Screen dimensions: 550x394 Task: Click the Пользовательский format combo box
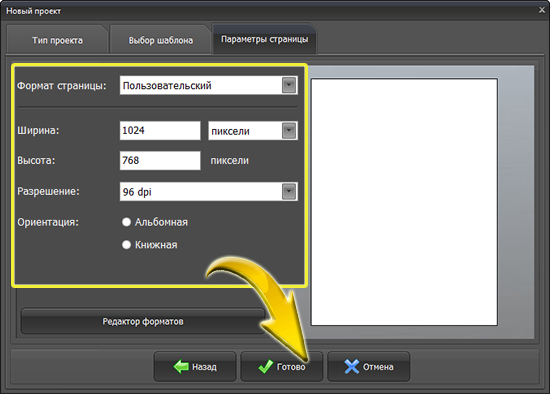tap(209, 85)
